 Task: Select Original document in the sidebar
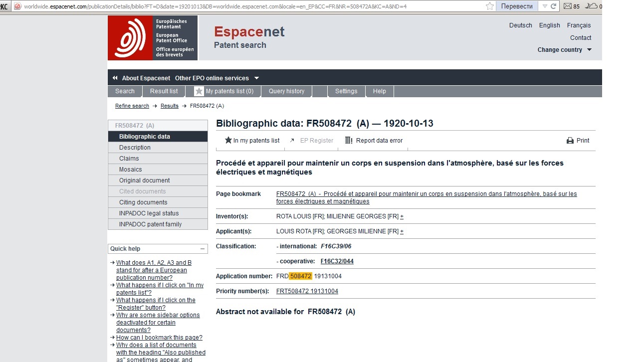pos(144,181)
